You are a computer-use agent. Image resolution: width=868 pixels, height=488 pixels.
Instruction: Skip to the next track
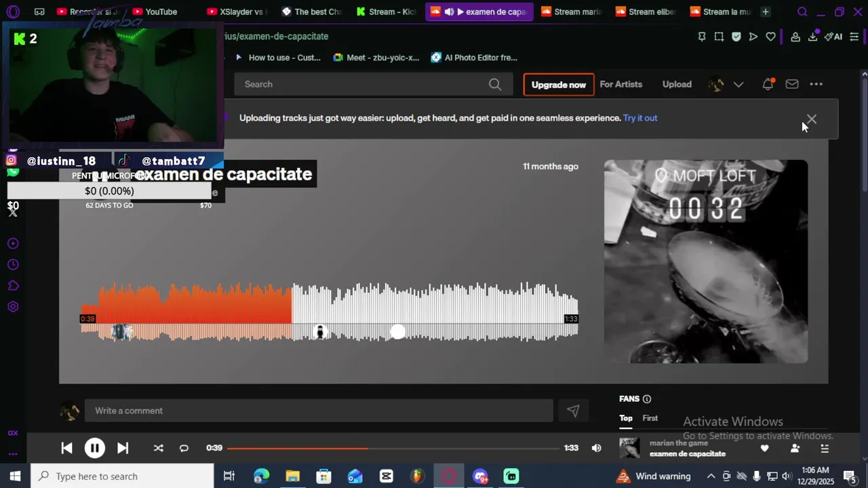tap(123, 448)
